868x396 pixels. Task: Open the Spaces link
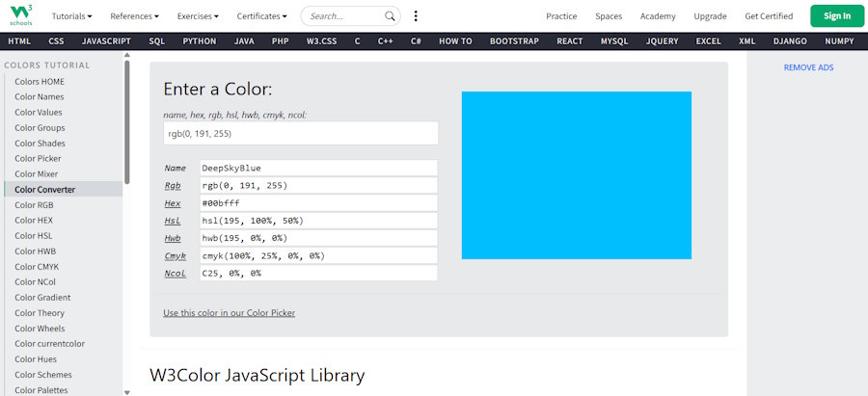coord(609,16)
